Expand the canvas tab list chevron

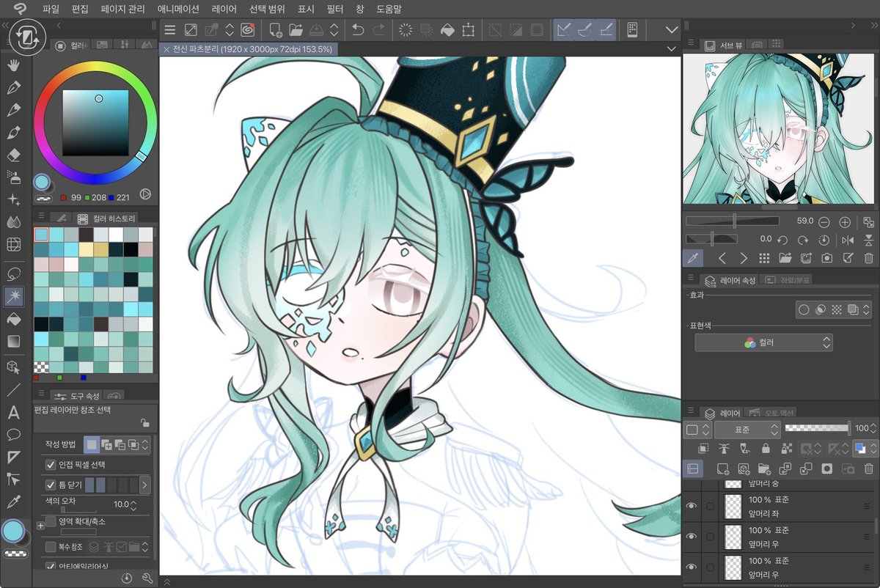click(x=672, y=48)
